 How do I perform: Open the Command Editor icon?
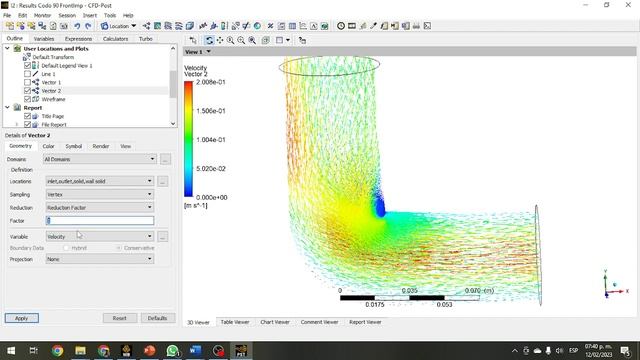pos(427,26)
